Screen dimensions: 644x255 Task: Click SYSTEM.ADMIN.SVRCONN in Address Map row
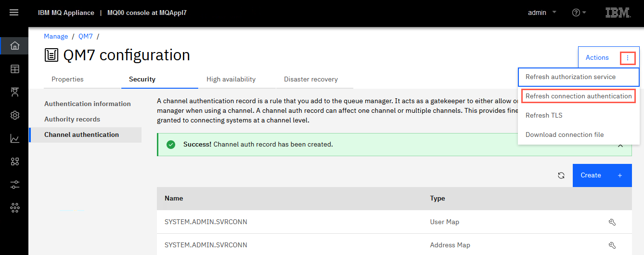point(206,245)
